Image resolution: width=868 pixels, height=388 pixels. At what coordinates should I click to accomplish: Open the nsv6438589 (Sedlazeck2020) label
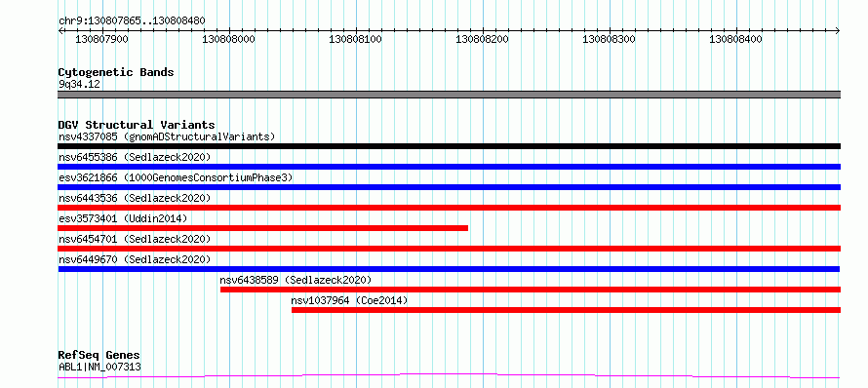(x=296, y=280)
